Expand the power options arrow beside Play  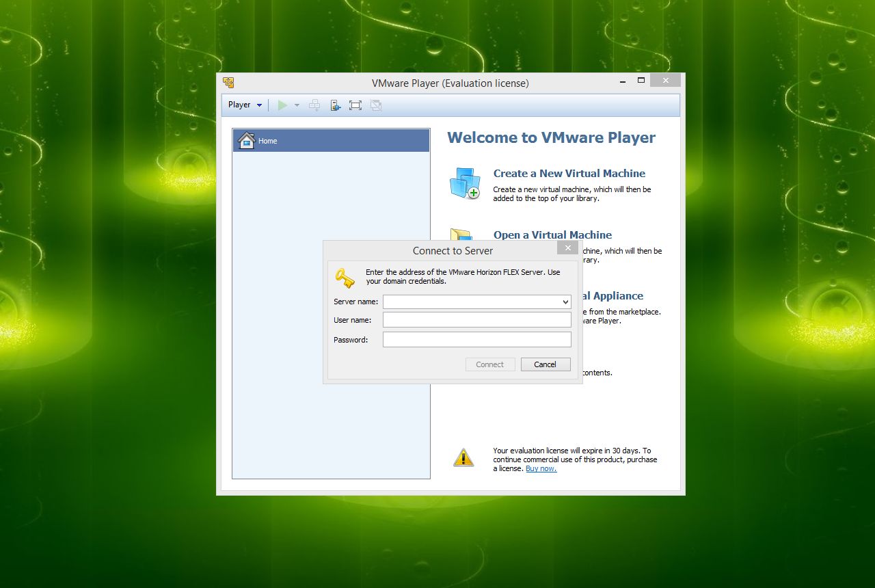[x=297, y=105]
